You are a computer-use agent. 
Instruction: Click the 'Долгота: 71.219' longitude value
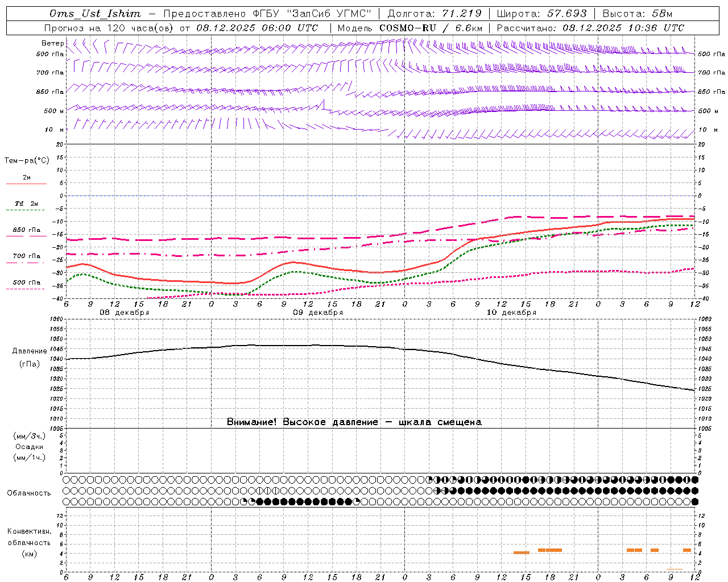pos(435,14)
